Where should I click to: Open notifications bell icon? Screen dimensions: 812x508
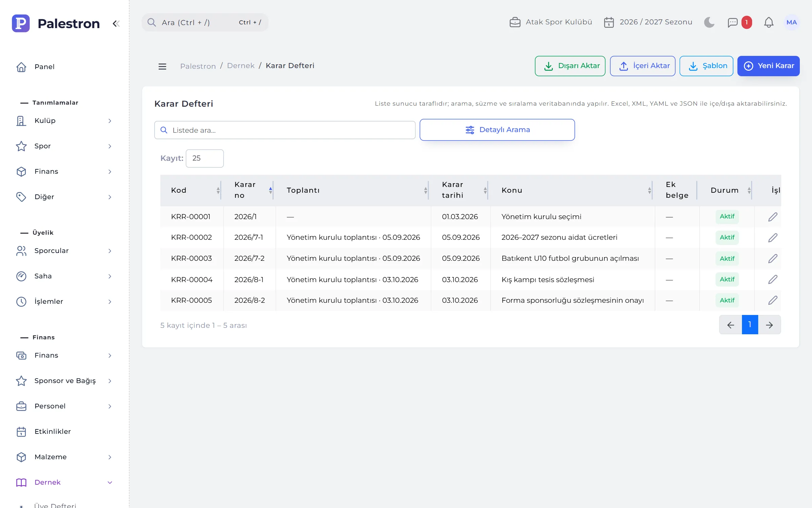point(769,22)
